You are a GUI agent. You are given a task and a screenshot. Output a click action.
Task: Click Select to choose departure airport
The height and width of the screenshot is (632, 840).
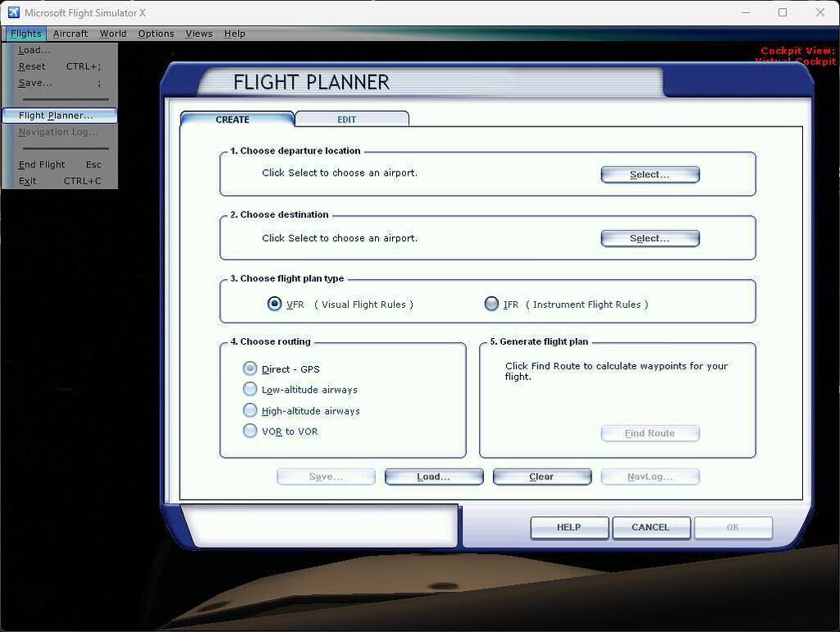click(650, 174)
